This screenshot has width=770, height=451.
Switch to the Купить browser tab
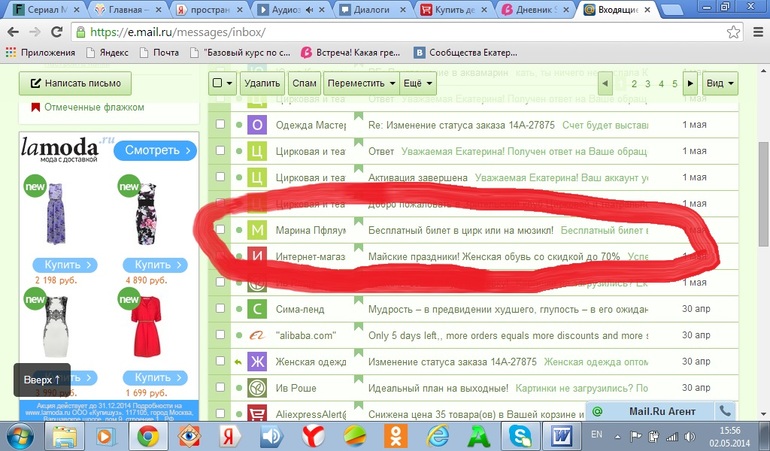tap(454, 9)
